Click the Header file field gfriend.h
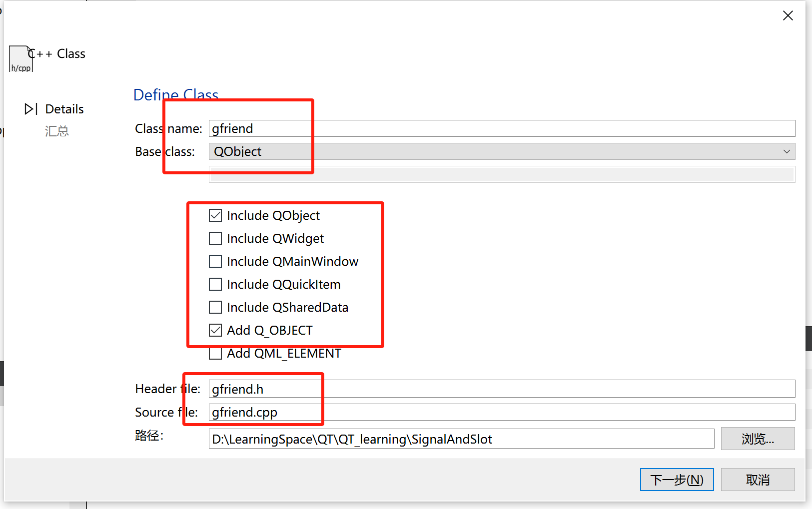 [502, 389]
